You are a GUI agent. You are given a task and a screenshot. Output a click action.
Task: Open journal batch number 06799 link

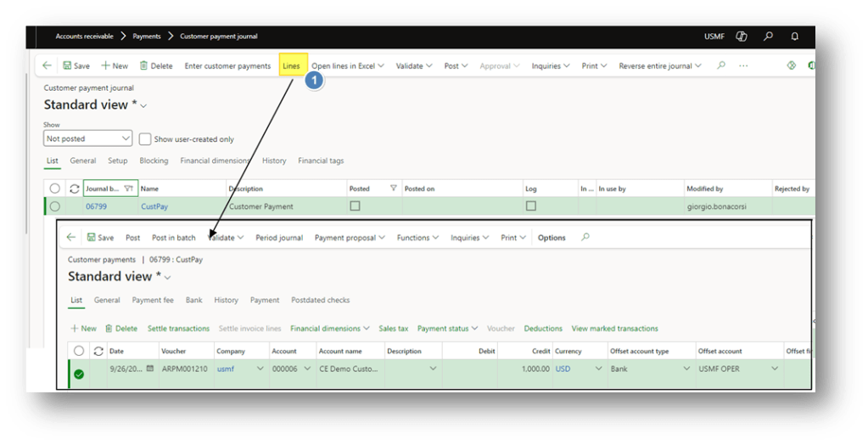coord(96,206)
